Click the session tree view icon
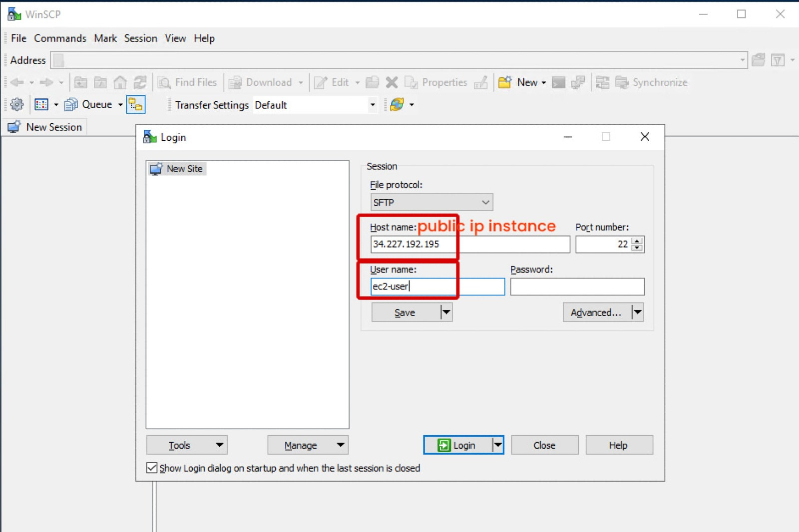This screenshot has height=532, width=799. (136, 104)
